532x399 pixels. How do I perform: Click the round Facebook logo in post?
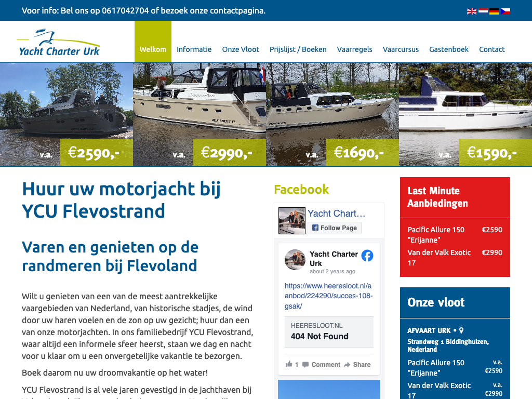point(367,256)
